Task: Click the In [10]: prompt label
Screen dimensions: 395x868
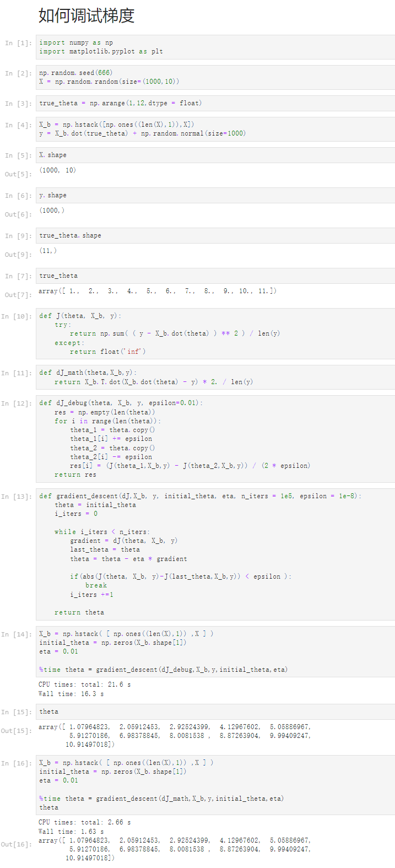Action: 17,316
